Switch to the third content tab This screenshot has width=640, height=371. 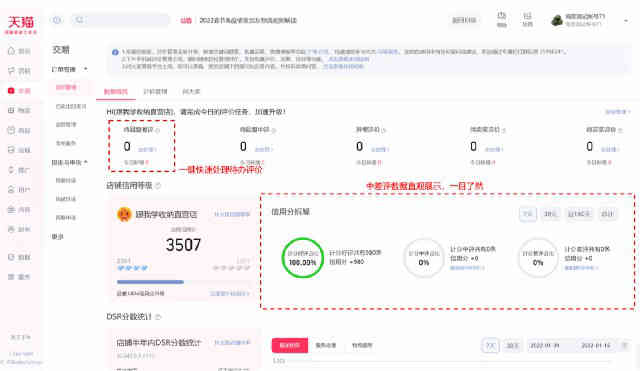pyautogui.click(x=191, y=91)
